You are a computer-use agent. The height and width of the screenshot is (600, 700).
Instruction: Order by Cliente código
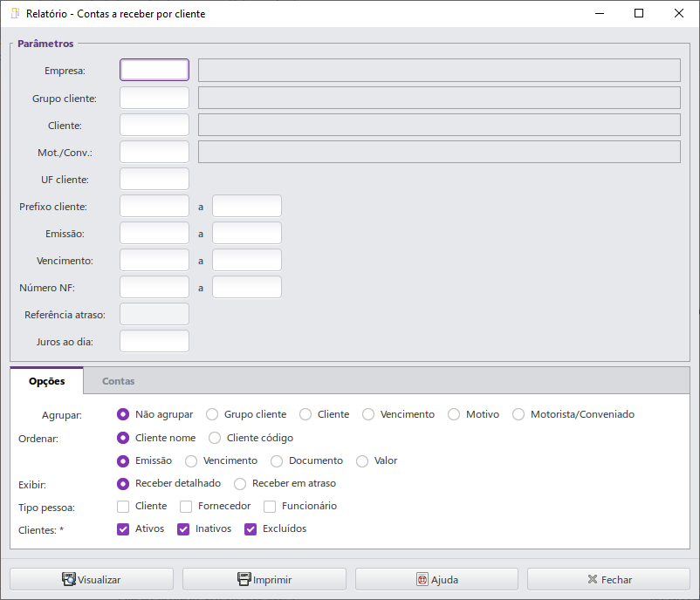(215, 438)
